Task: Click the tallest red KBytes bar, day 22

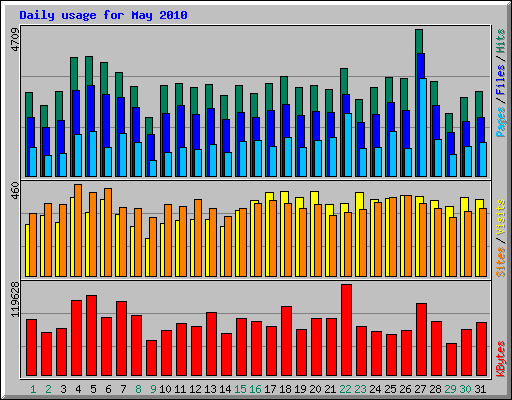Action: [x=346, y=330]
